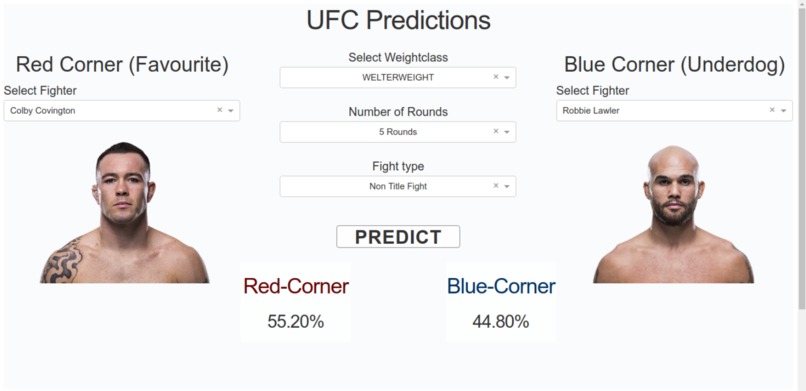Screen dimensions: 806x391
Task: Click the Colby Covington fighter photo
Action: 124,213
